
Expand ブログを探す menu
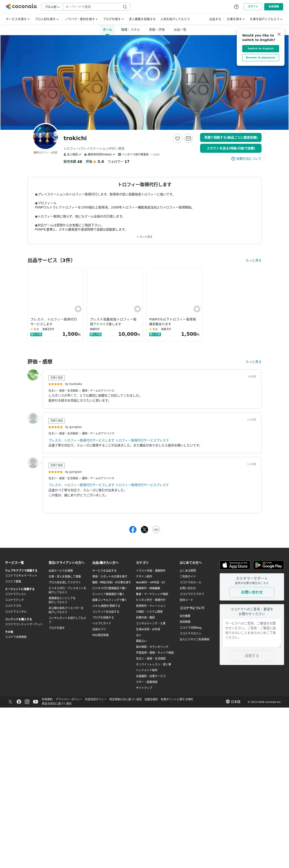point(113,19)
